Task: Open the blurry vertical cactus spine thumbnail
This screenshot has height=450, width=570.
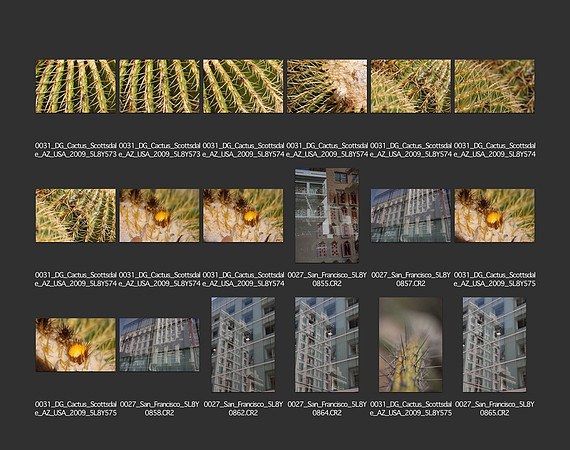Action: [x=410, y=345]
